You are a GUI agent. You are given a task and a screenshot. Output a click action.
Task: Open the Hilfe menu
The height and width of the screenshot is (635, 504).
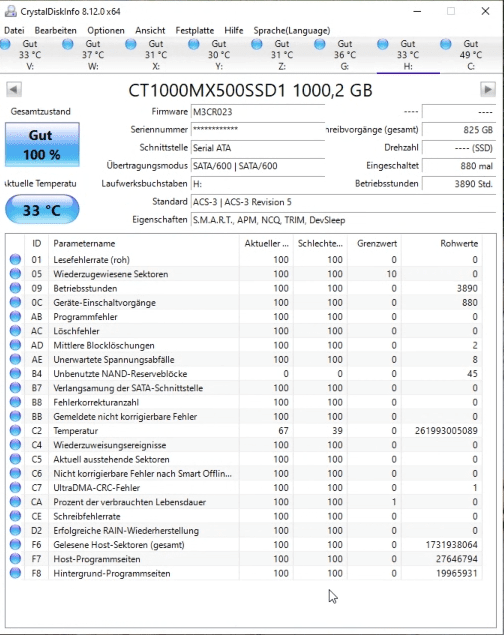(x=234, y=30)
